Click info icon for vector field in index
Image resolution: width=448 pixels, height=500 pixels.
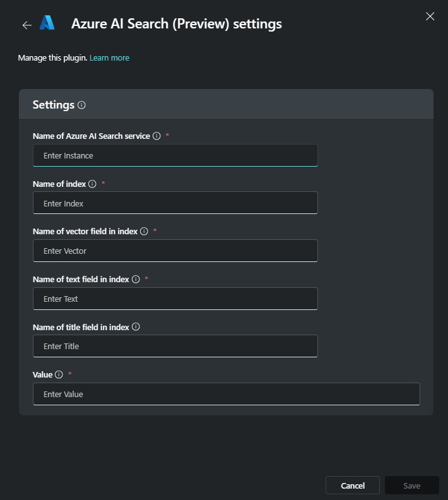144,232
